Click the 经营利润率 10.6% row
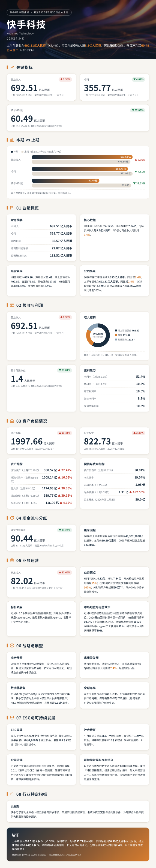Screen dimensions: 156x868 coord(115,391)
